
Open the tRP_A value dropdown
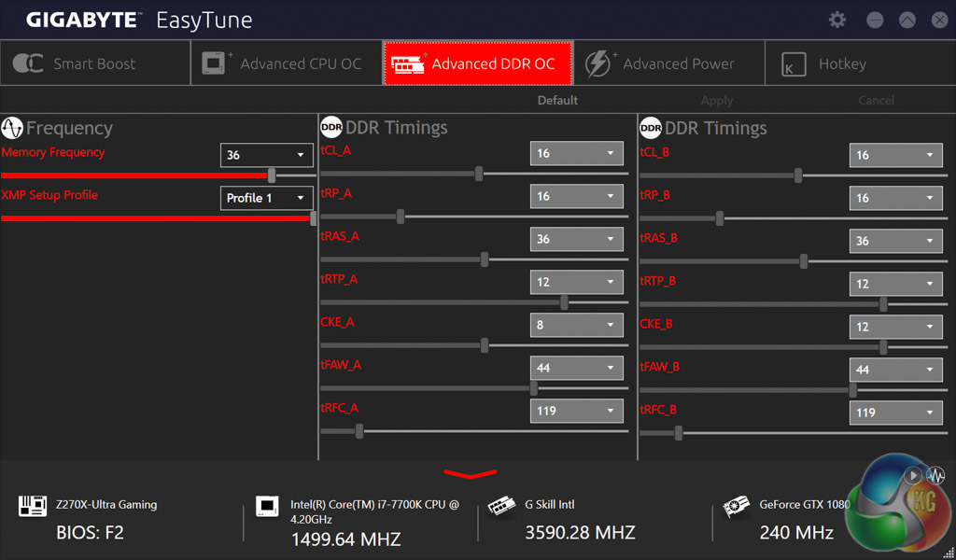point(577,196)
